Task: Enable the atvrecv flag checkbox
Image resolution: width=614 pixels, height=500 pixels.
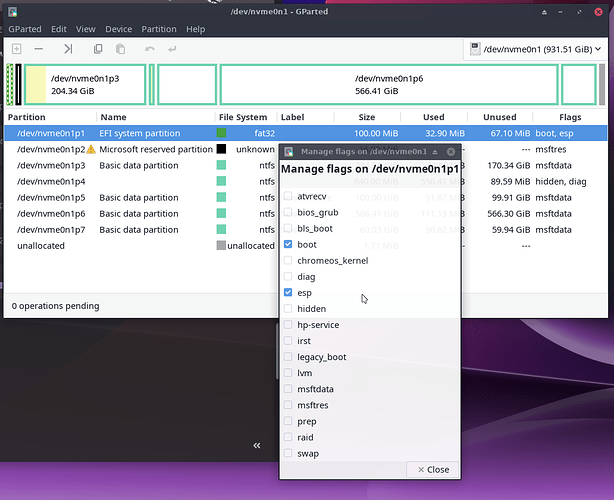Action: click(x=288, y=196)
